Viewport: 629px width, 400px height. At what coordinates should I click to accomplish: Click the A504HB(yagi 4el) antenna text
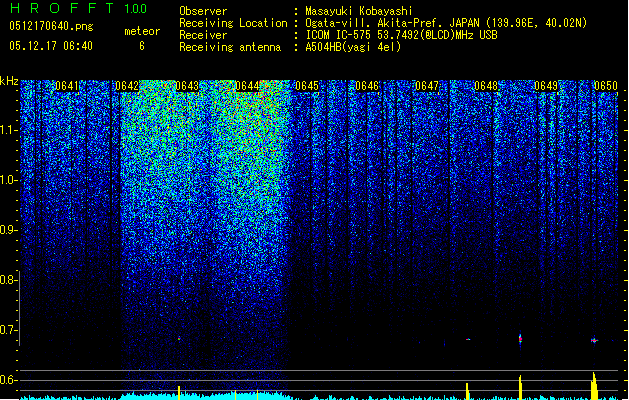[353, 47]
